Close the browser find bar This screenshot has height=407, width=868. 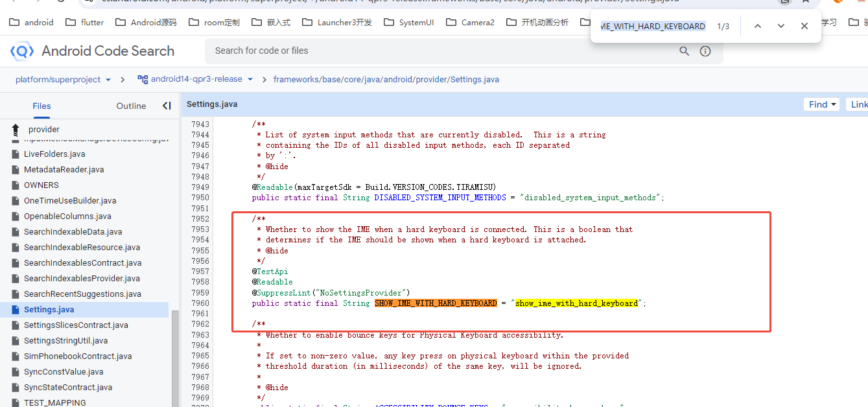(x=804, y=26)
